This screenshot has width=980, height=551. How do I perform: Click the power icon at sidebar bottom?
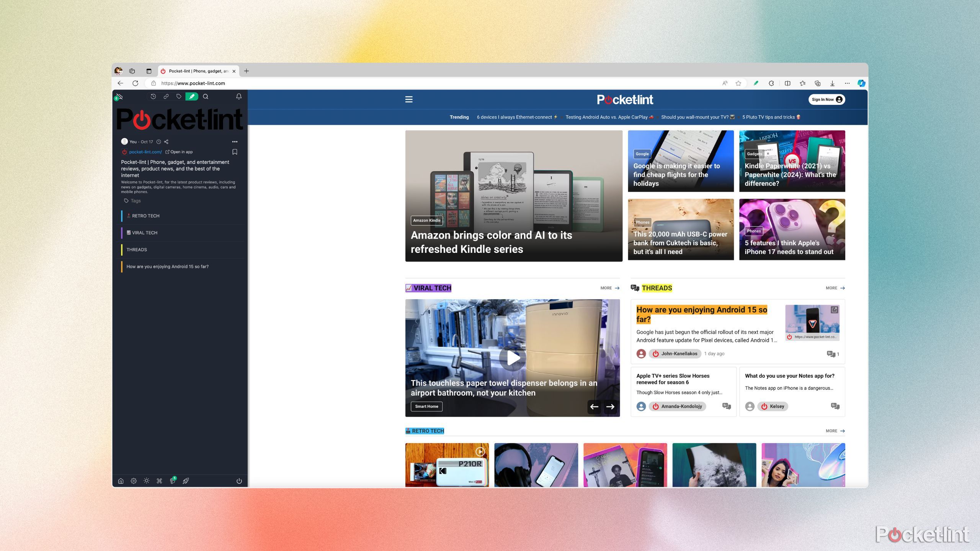tap(239, 481)
